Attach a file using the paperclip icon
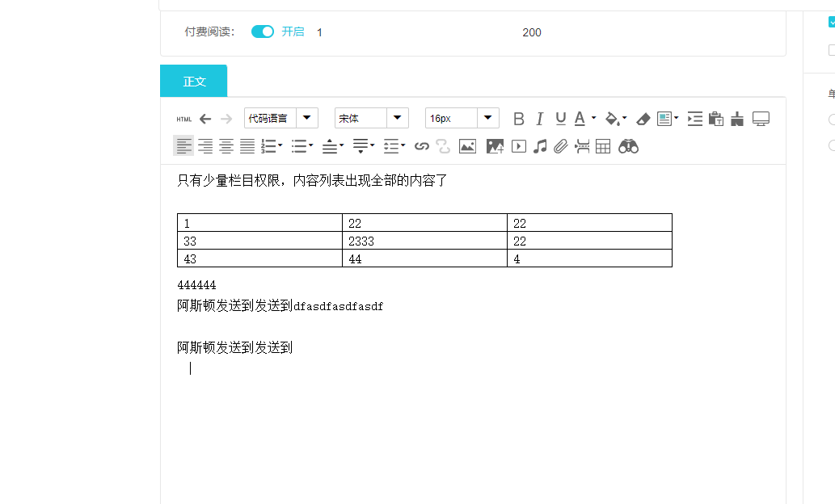This screenshot has height=504, width=835. pyautogui.click(x=560, y=146)
